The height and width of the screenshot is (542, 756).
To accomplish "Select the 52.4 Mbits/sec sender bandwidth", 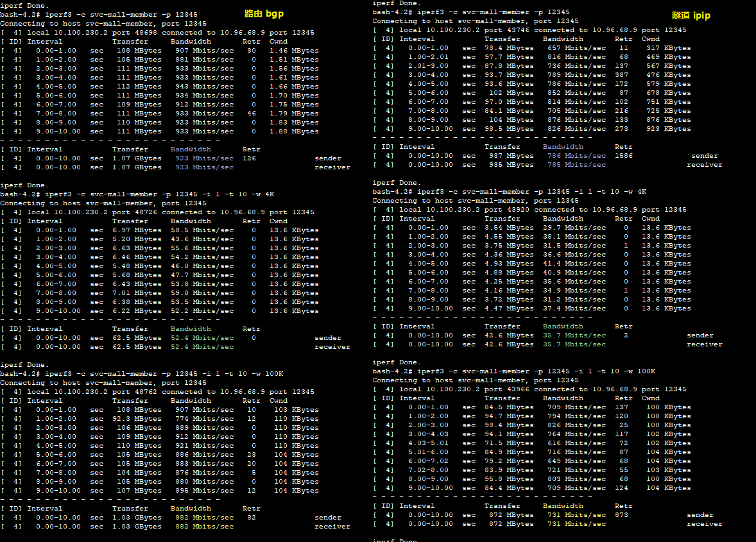I will click(x=202, y=338).
